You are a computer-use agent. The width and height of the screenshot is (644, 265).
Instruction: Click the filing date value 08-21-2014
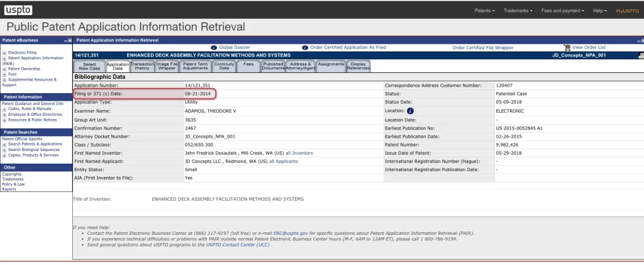[197, 94]
